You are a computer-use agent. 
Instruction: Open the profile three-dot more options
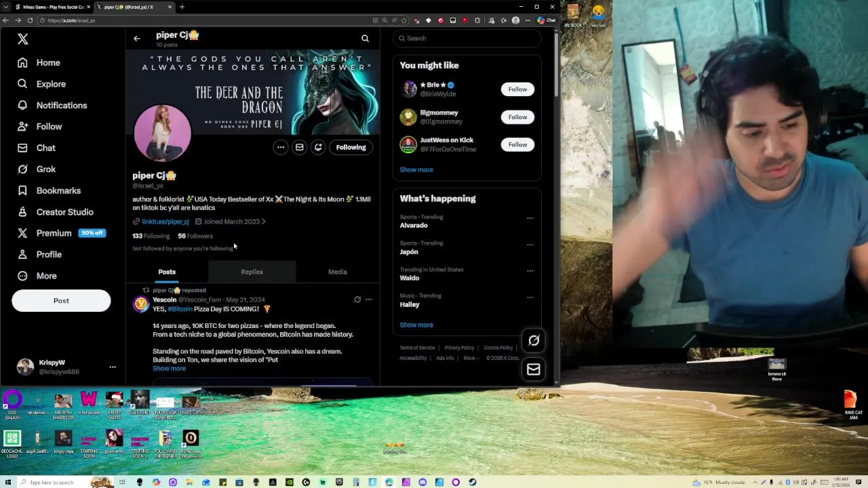[281, 147]
